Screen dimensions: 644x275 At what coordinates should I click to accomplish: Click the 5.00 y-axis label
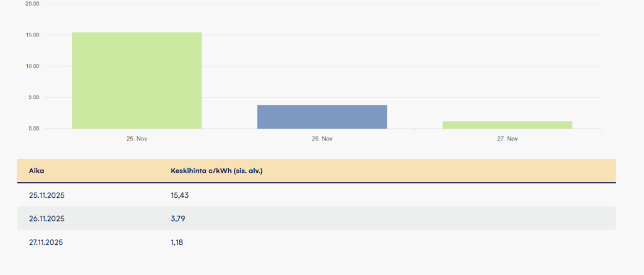tap(33, 98)
